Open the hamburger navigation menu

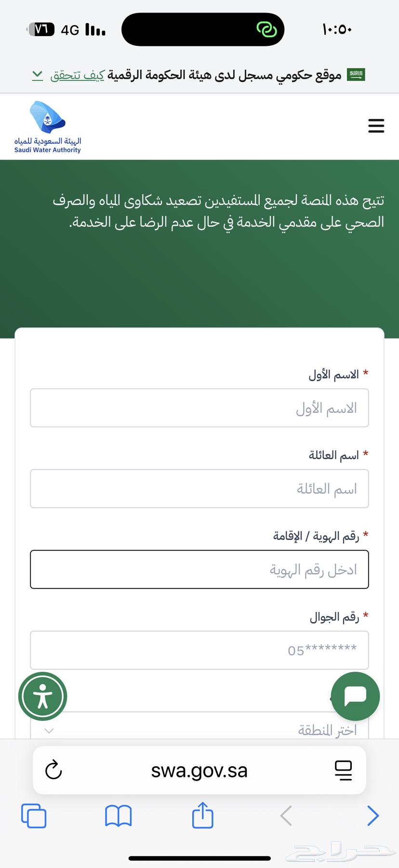(376, 126)
